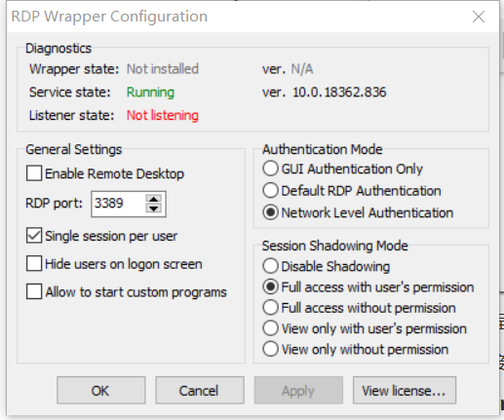Confirm settings with OK button
504x420 pixels.
pyautogui.click(x=101, y=390)
